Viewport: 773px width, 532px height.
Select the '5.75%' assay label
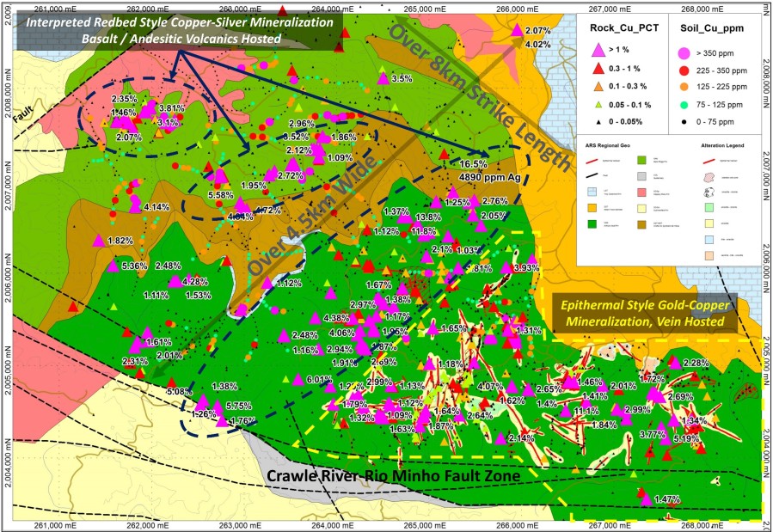point(238,406)
